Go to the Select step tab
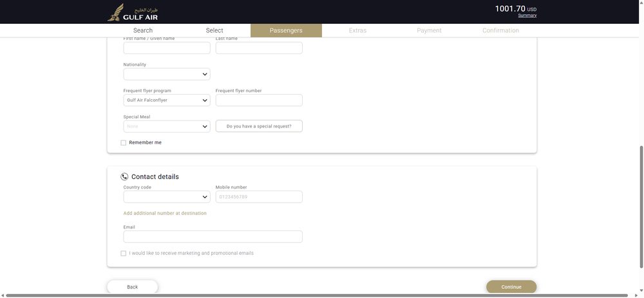 tap(214, 30)
